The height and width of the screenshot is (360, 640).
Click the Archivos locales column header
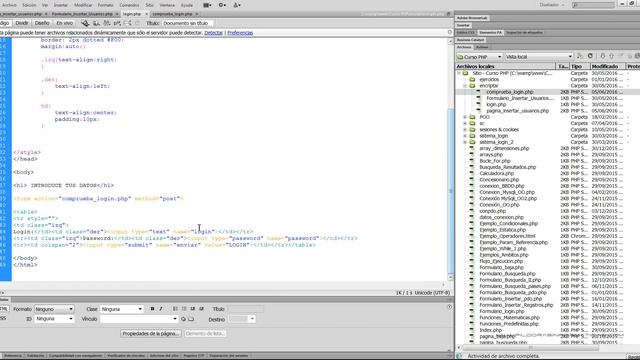pos(506,66)
